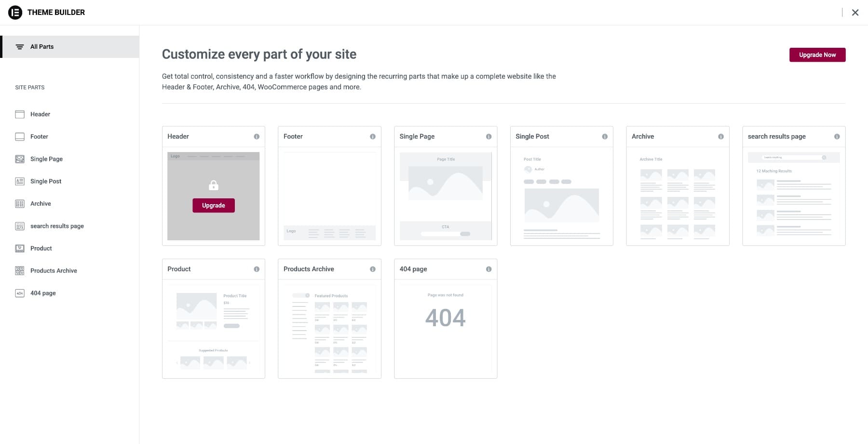Click Upgrade on the Header card

point(213,205)
